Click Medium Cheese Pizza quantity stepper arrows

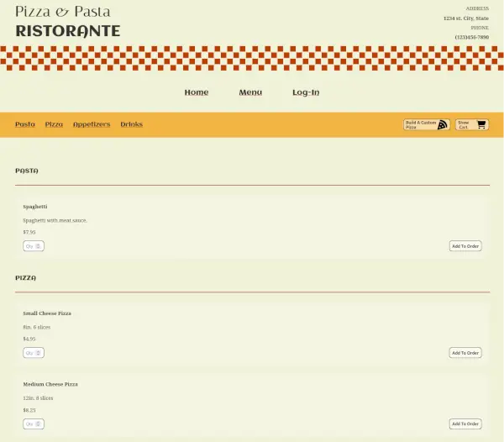click(38, 424)
